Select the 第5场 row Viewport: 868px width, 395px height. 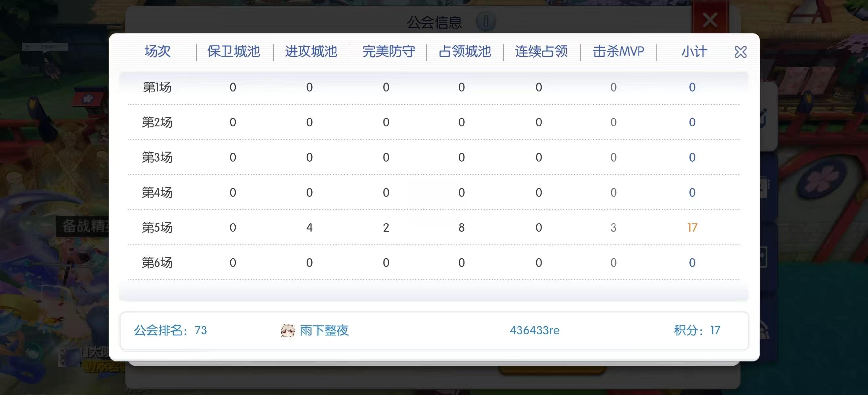tap(157, 227)
